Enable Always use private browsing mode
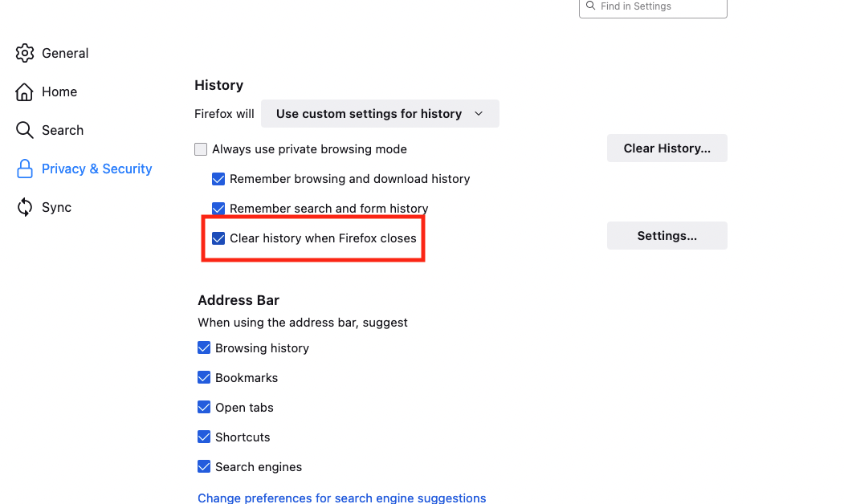This screenshot has width=844, height=504. [201, 149]
